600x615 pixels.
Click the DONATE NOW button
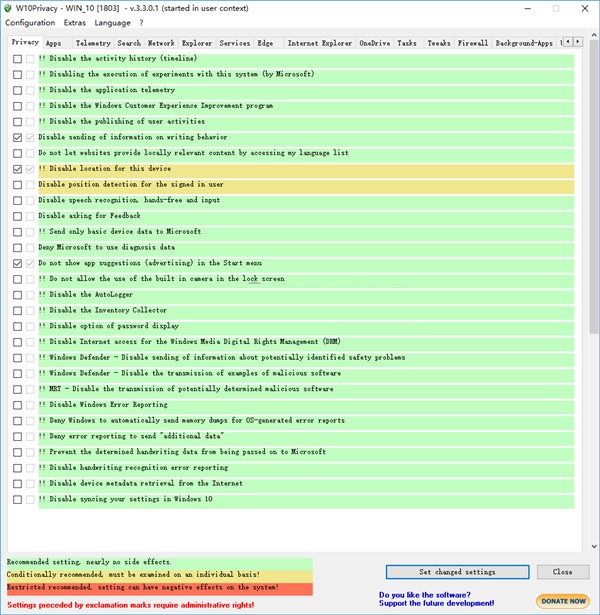click(563, 601)
